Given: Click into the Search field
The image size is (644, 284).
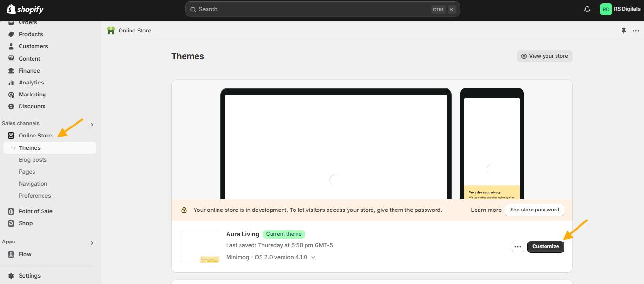Looking at the screenshot, I should point(323,9).
